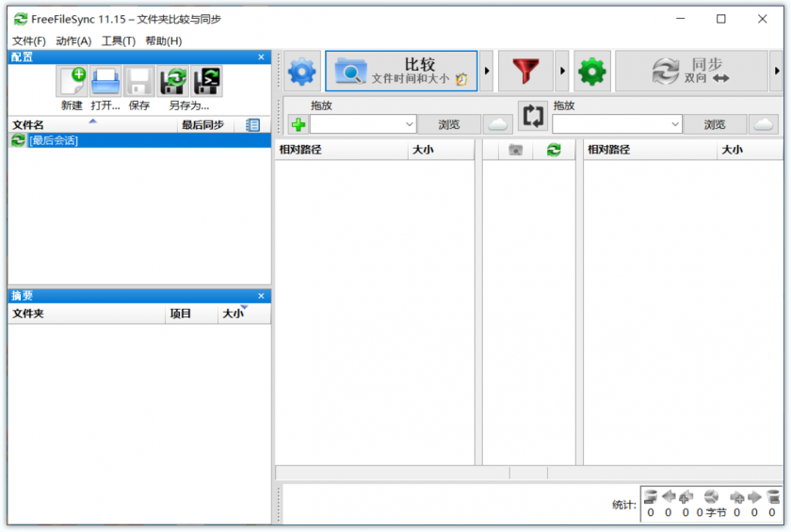This screenshot has width=791, height=532.
Task: Select the [最后会话] configuration entry
Action: point(54,140)
